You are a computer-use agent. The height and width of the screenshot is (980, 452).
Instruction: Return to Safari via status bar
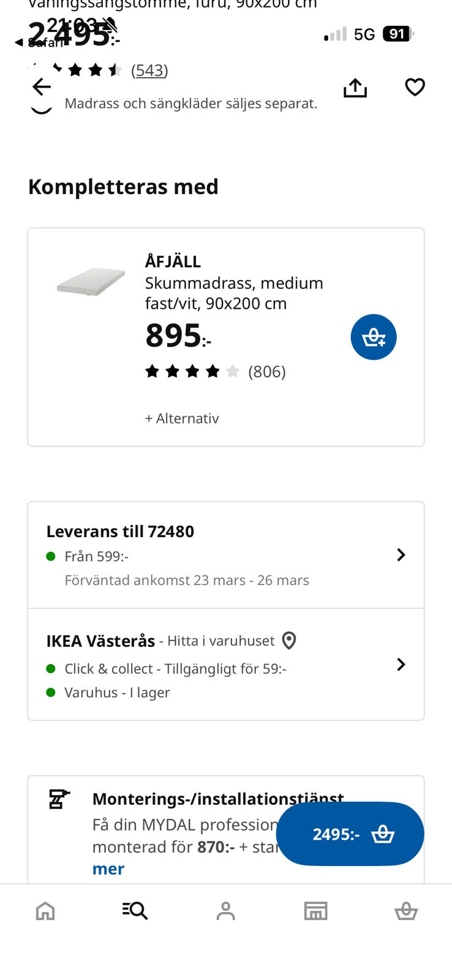point(40,42)
